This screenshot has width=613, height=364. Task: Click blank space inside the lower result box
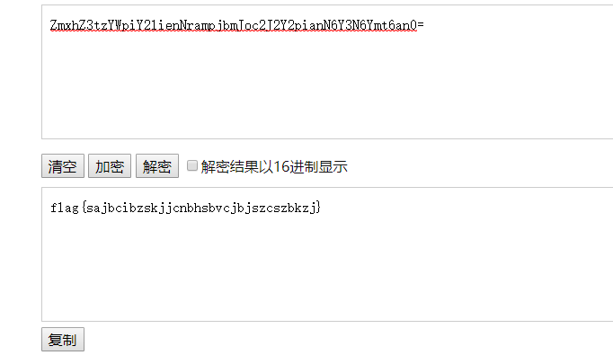tap(327, 270)
